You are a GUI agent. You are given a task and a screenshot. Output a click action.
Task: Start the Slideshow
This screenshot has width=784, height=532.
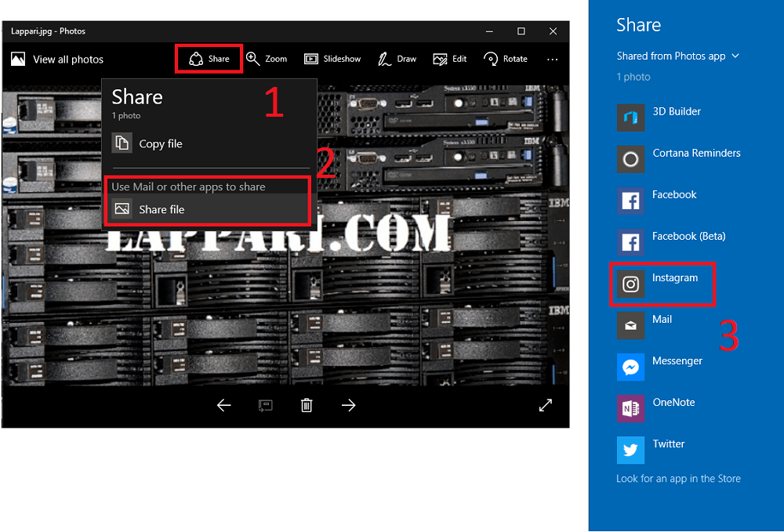tap(332, 59)
